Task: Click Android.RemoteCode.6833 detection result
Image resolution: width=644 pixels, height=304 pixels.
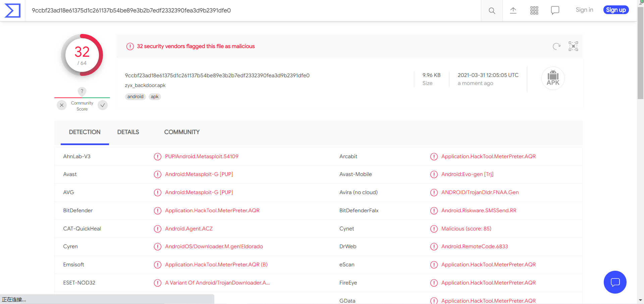Action: [x=475, y=247]
